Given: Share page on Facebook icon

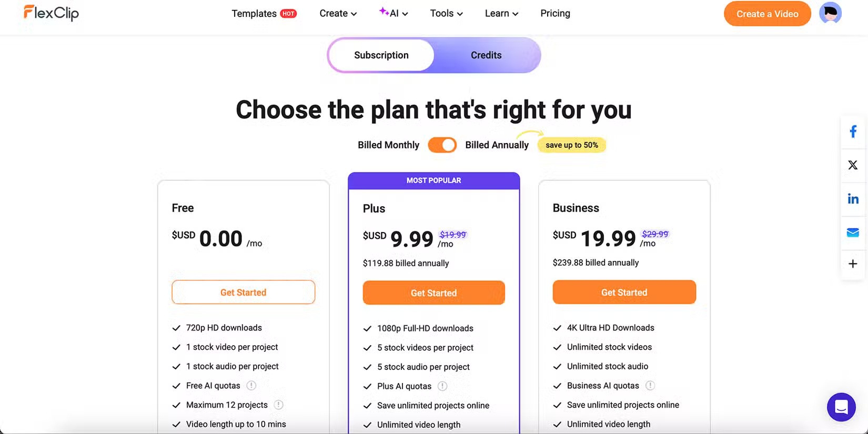Looking at the screenshot, I should [853, 132].
